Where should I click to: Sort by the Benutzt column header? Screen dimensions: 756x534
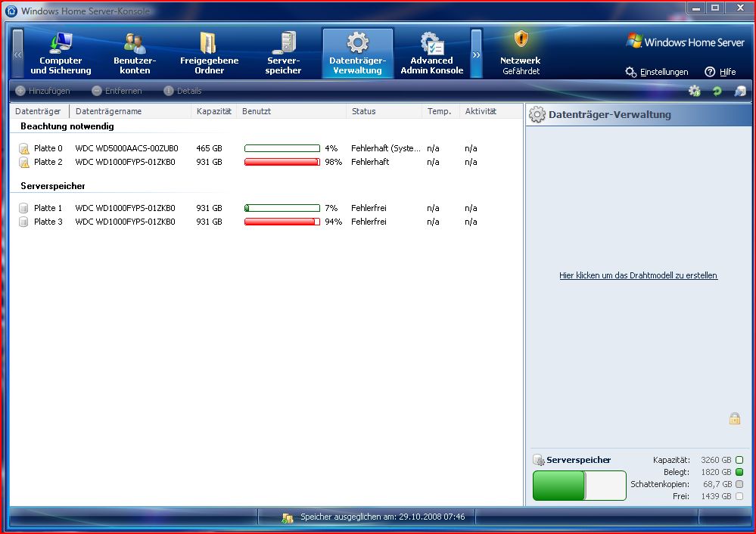coord(291,111)
